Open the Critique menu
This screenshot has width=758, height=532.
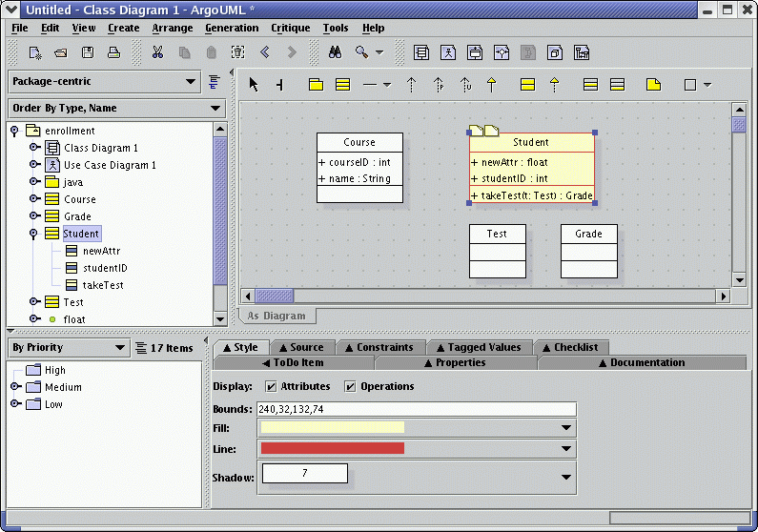click(x=291, y=28)
